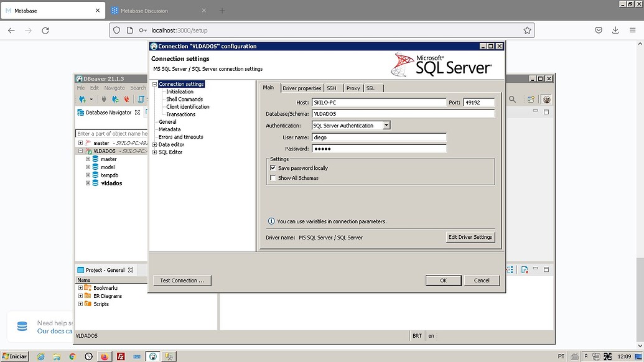Click the reconnect plug icon in toolbar
The height and width of the screenshot is (362, 644).
click(x=114, y=99)
